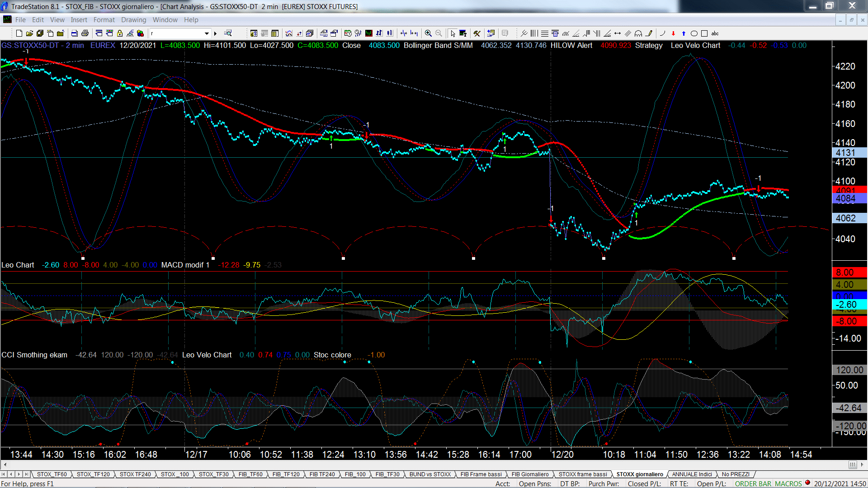Image resolution: width=868 pixels, height=488 pixels.
Task: Click the horizontal scrollbar right arrow
Action: click(x=862, y=465)
